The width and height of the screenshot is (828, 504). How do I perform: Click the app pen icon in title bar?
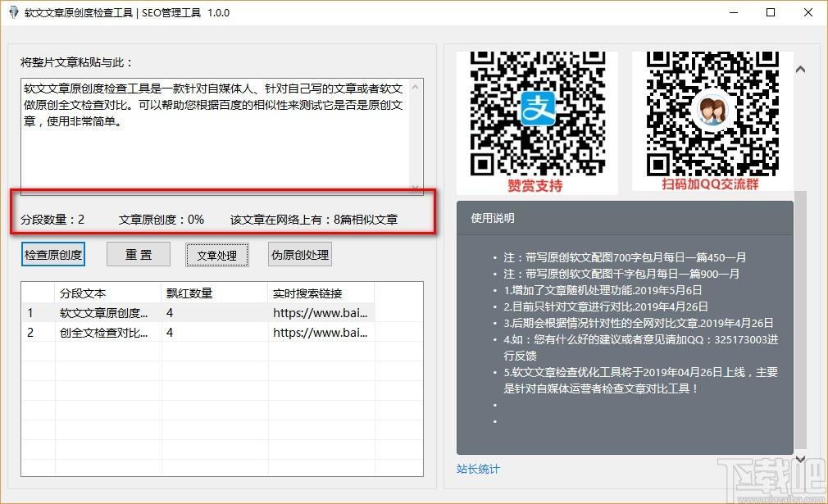[14, 12]
